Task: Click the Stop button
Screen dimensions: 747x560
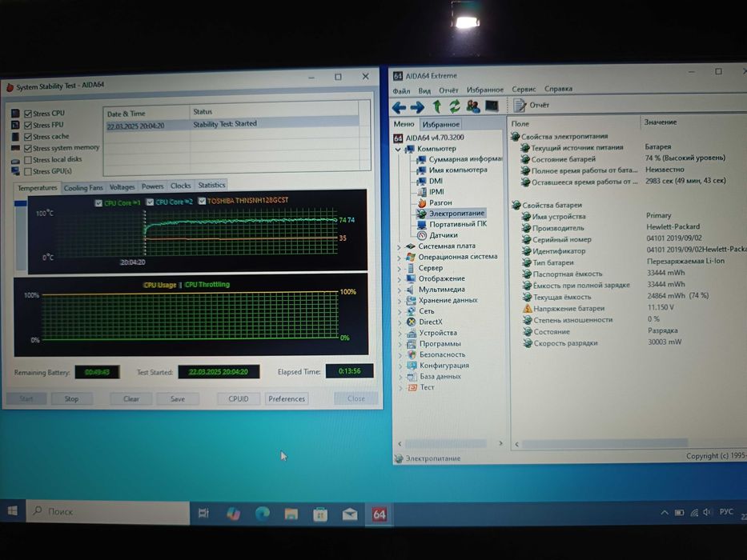Action: [x=71, y=398]
